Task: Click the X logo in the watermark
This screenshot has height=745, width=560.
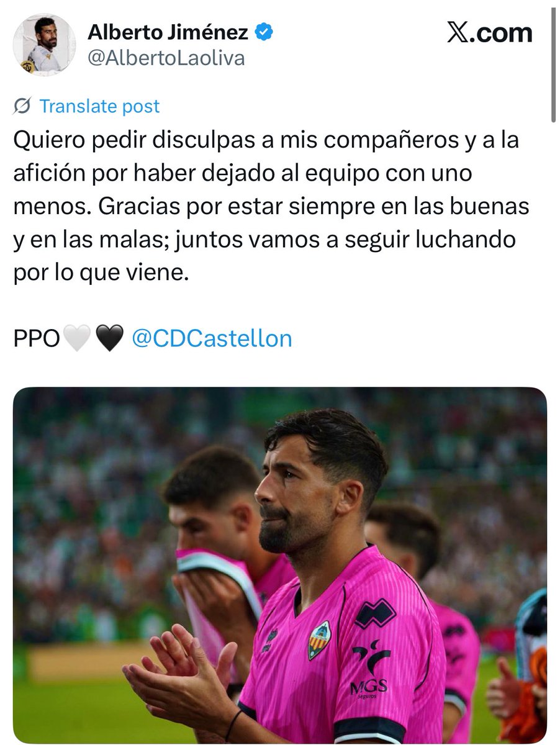Action: click(458, 32)
